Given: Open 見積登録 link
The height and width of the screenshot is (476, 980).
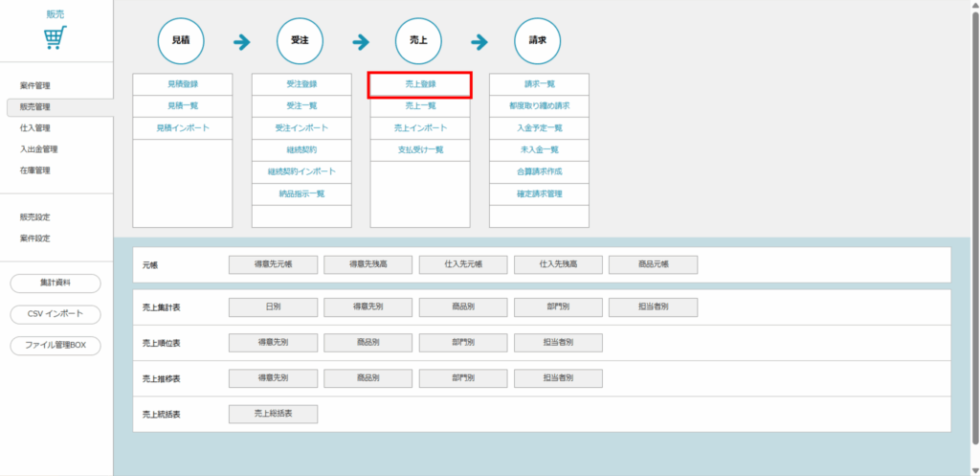Looking at the screenshot, I should point(182,84).
